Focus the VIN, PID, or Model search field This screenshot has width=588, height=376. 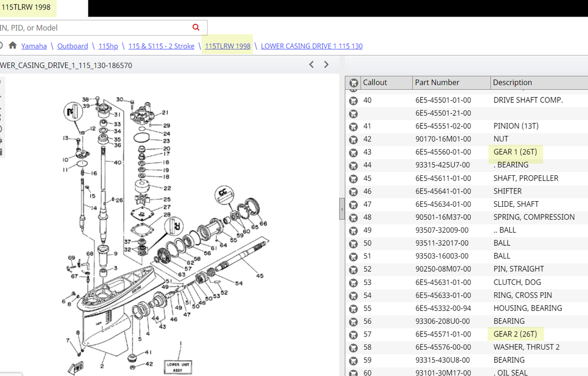click(x=94, y=28)
